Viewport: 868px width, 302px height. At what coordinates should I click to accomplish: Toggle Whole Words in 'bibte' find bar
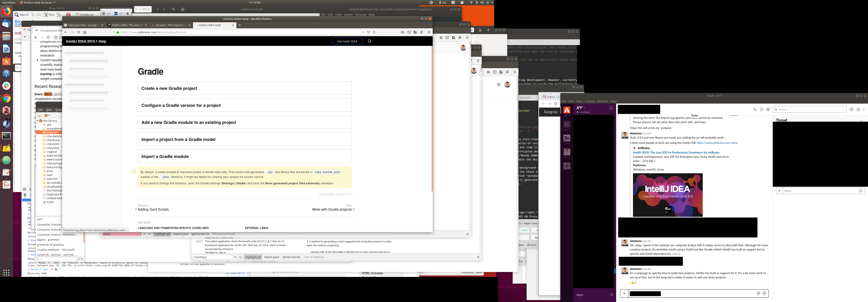pyautogui.click(x=200, y=234)
